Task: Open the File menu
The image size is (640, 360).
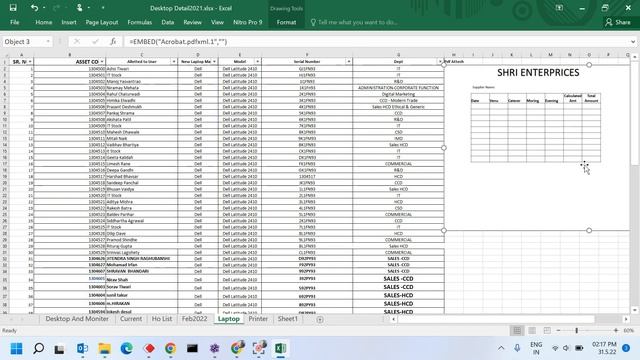Action: (x=15, y=22)
